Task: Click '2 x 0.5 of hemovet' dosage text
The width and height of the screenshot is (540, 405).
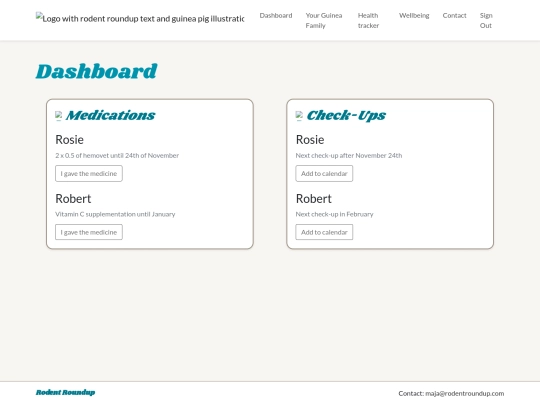Action: 117,155
